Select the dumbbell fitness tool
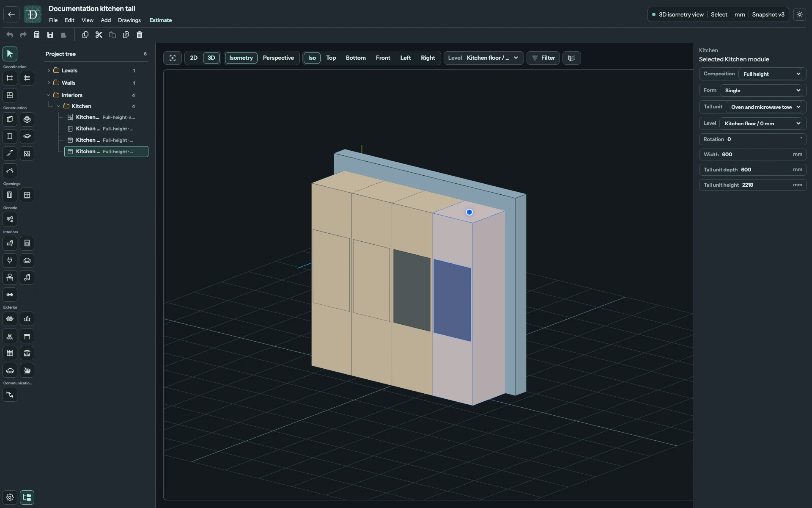The width and height of the screenshot is (812, 508). [x=10, y=295]
